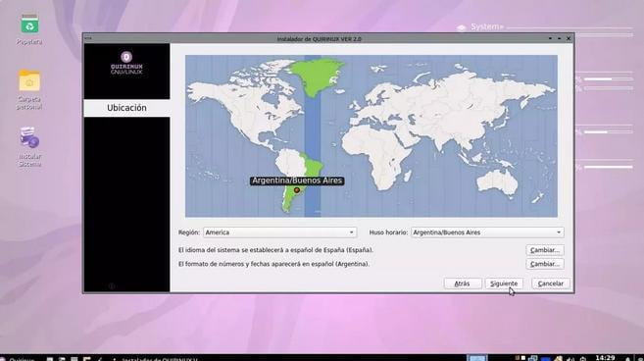Click the System widget label on desktop
The height and width of the screenshot is (361, 644).
pos(486,26)
